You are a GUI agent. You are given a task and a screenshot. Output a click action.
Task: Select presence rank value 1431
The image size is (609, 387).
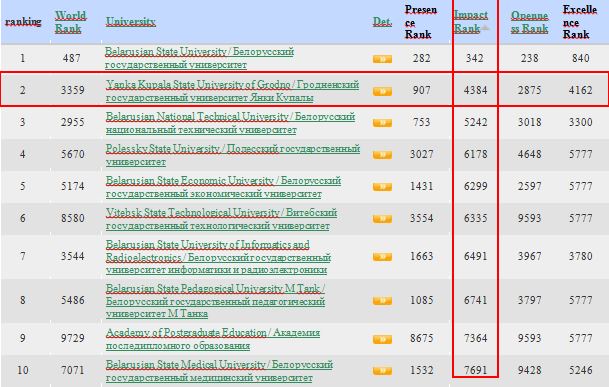422,186
